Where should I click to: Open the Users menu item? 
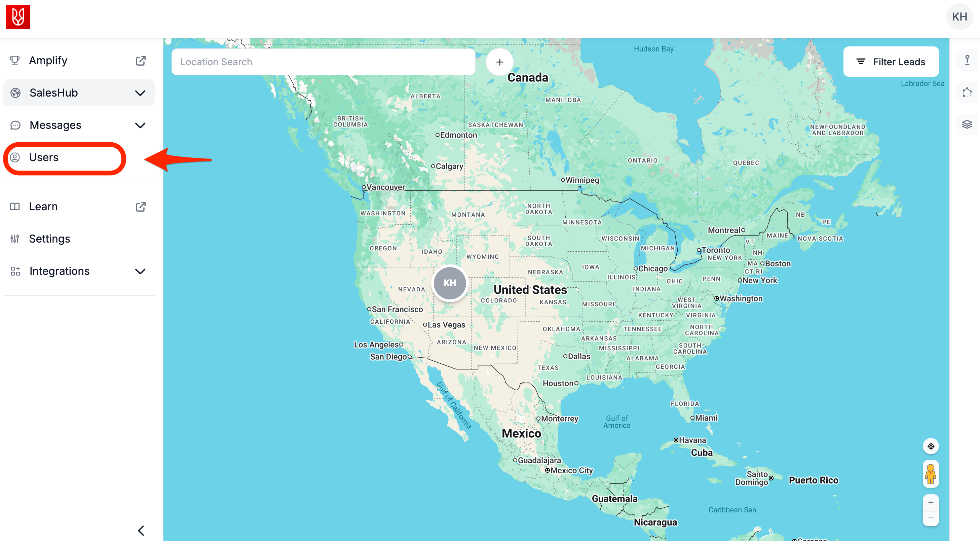pyautogui.click(x=44, y=157)
